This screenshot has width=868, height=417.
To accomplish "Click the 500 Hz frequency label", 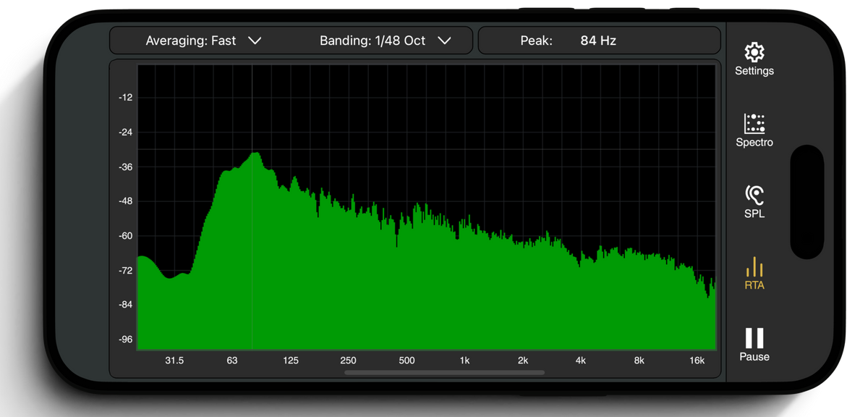I will tap(407, 361).
